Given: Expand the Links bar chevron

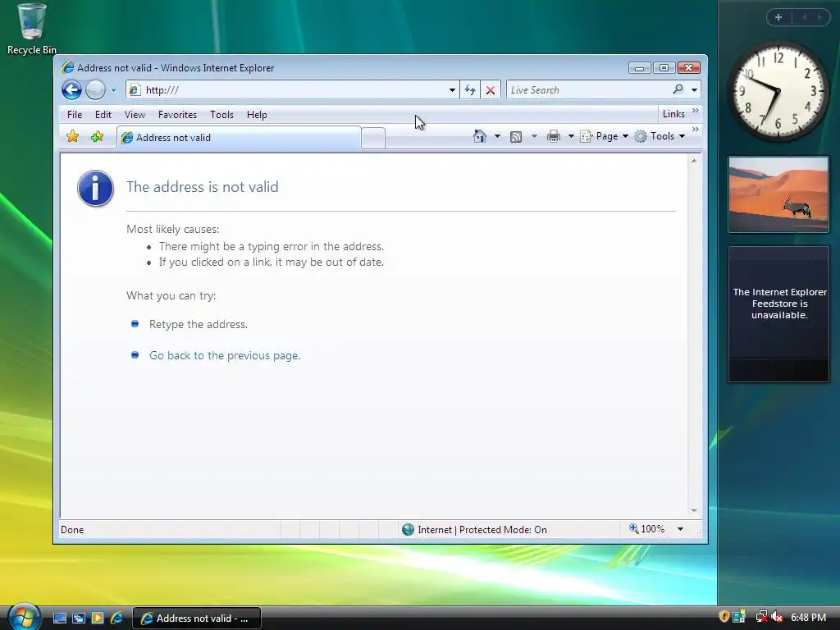Looking at the screenshot, I should pos(696,111).
